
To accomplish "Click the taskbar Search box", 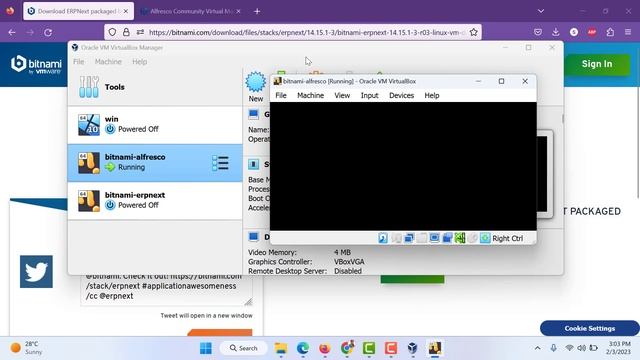I will [244, 348].
